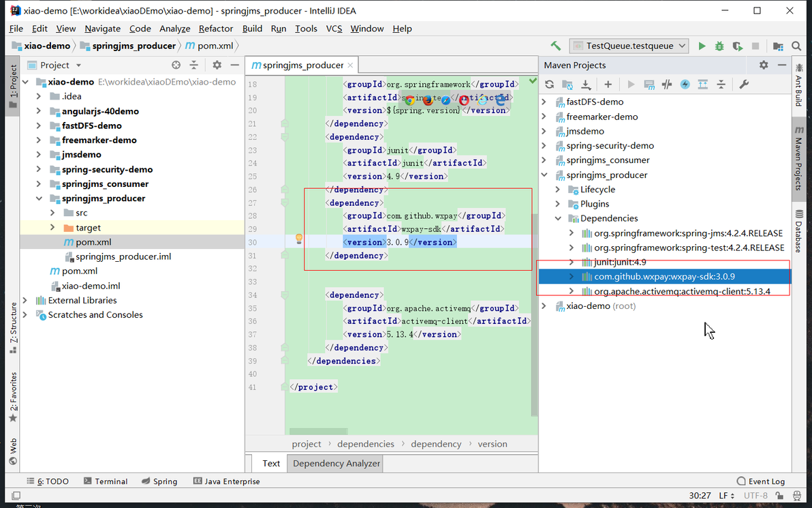Expand the src folder in Project tree
The height and width of the screenshot is (508, 812).
coord(52,213)
